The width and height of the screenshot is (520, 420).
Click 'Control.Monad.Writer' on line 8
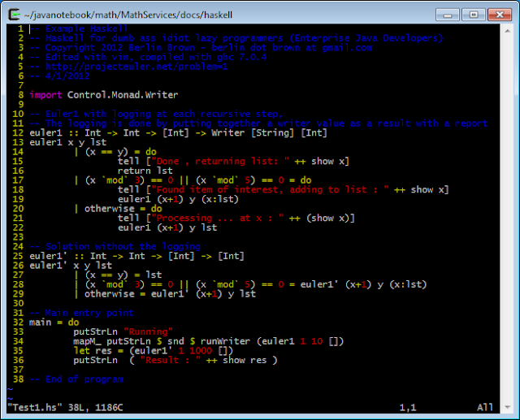tap(123, 95)
